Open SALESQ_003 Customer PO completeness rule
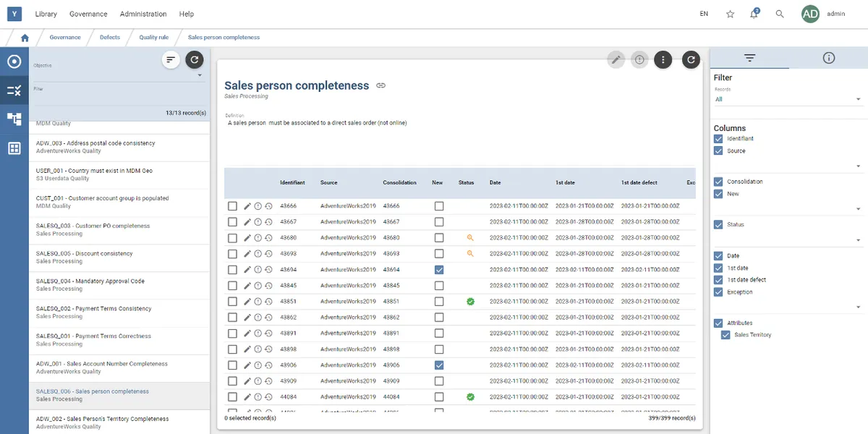Viewport: 868px width, 434px height. (x=119, y=230)
